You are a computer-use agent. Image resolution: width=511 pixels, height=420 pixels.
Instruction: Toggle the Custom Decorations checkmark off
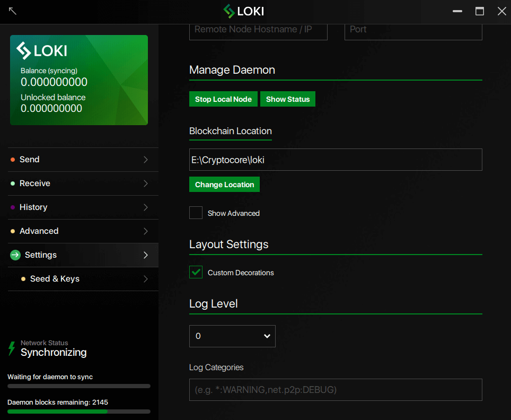[196, 272]
